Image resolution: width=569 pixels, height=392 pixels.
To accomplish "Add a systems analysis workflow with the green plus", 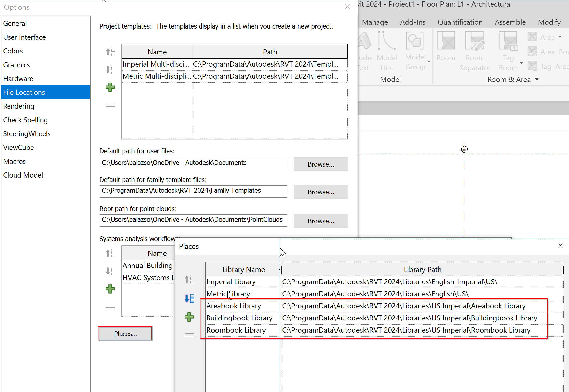I will coord(110,289).
